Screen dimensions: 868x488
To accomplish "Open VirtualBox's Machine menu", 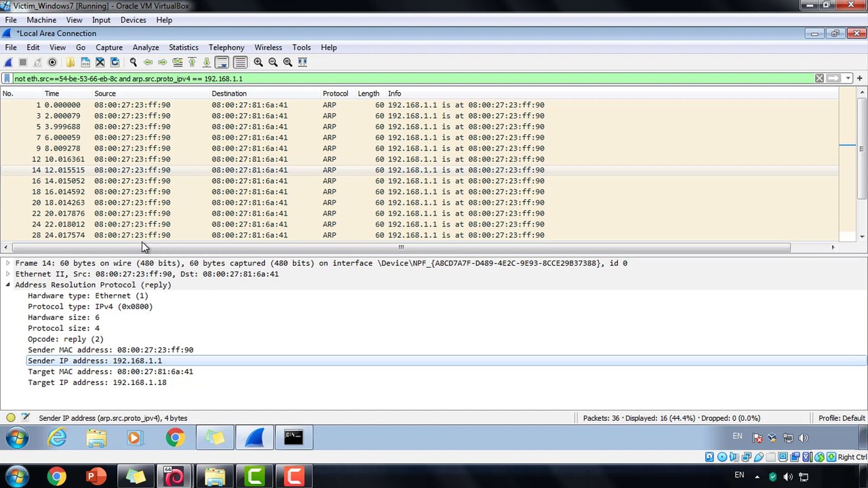I will 41,20.
